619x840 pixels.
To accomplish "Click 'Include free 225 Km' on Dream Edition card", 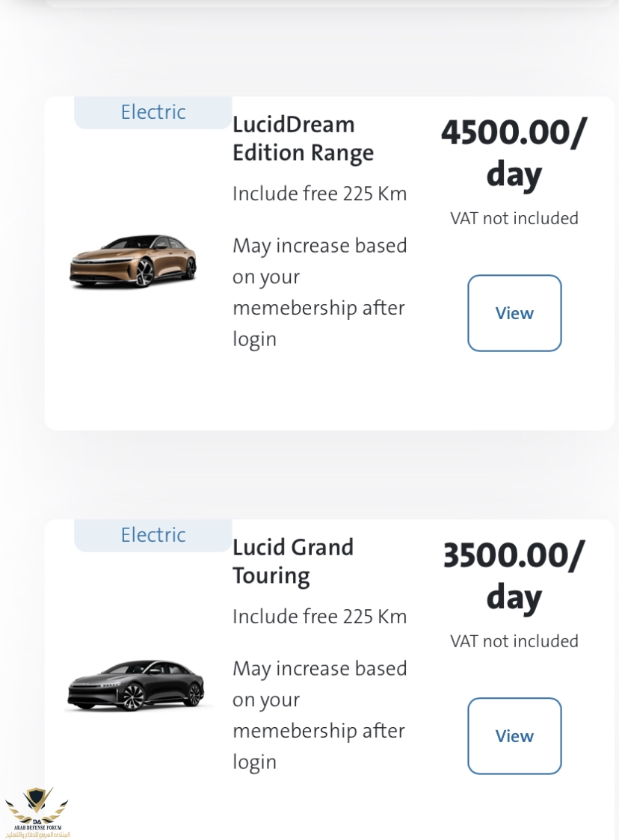I will pyautogui.click(x=319, y=194).
